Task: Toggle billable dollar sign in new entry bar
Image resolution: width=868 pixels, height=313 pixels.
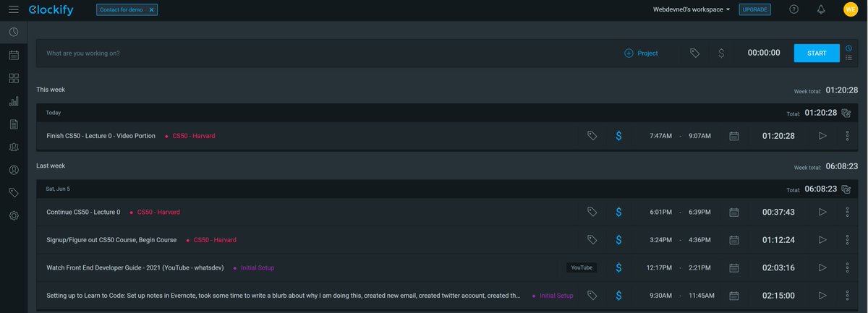Action: (x=721, y=53)
